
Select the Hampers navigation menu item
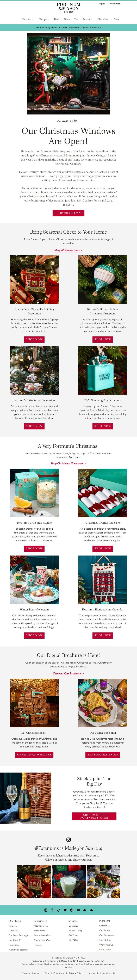[x=43, y=19]
